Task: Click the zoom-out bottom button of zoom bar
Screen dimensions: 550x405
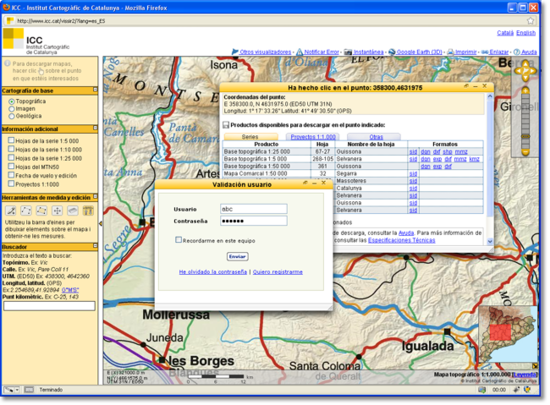Action: coord(525,152)
